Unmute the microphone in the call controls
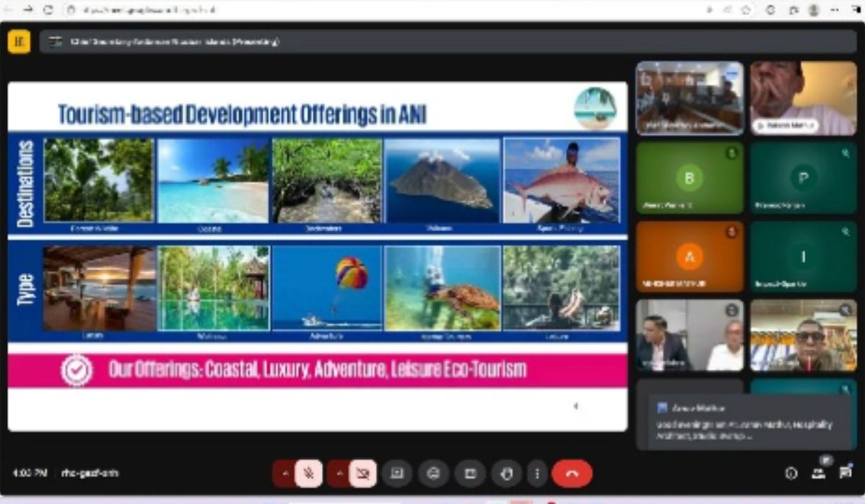This screenshot has width=865, height=504. pyautogui.click(x=309, y=474)
